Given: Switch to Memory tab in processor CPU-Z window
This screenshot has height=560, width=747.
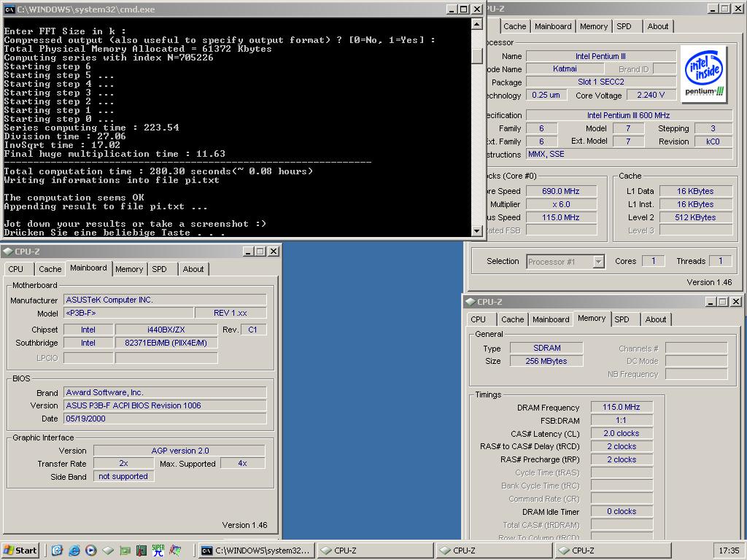Looking at the screenshot, I should point(594,26).
